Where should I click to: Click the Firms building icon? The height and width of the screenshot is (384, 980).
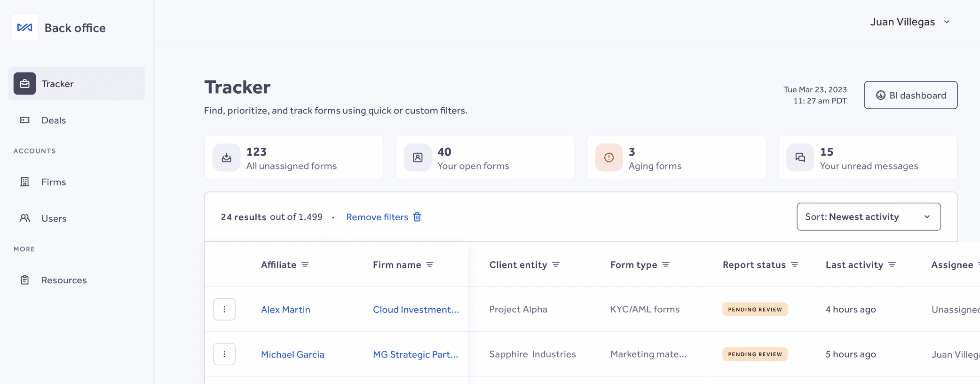25,182
